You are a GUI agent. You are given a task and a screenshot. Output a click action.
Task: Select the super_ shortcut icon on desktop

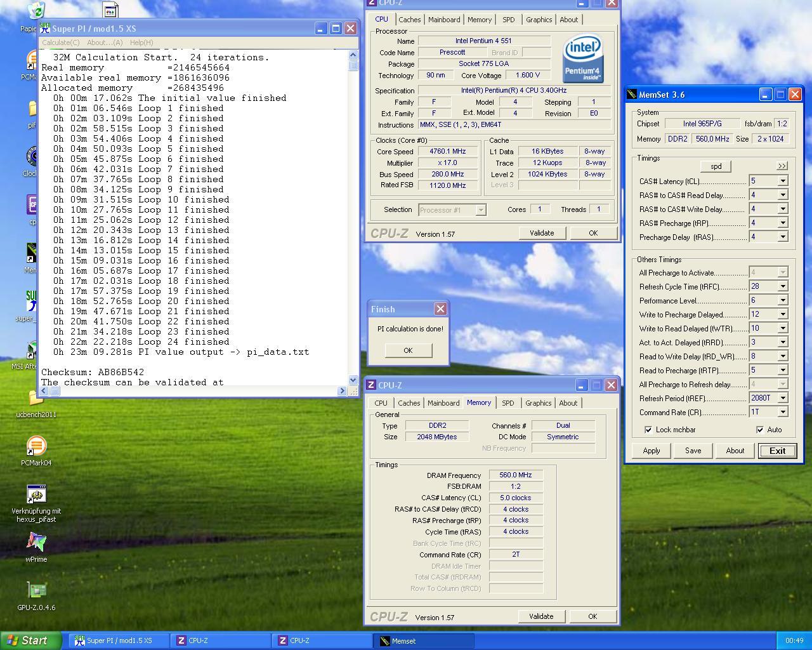pyautogui.click(x=30, y=301)
